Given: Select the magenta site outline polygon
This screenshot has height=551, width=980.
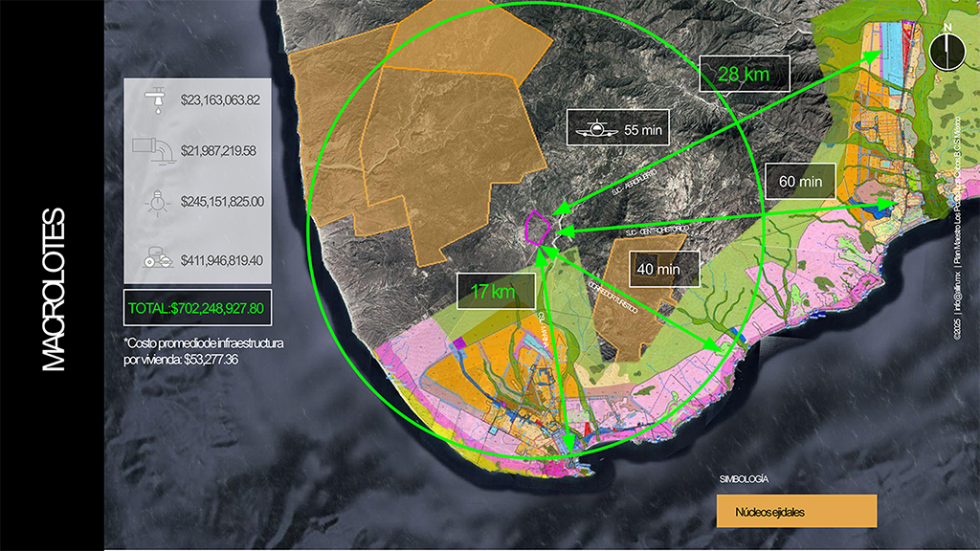Looking at the screenshot, I should coord(538,228).
